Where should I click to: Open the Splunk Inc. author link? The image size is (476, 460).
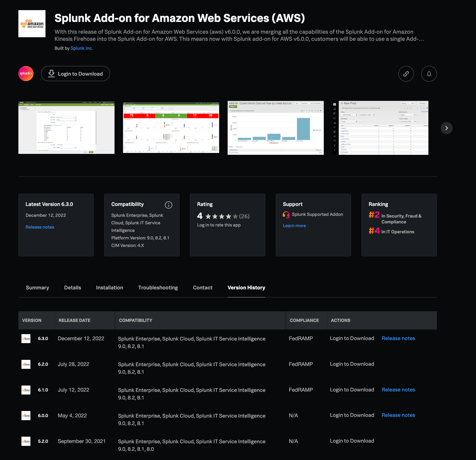point(82,48)
